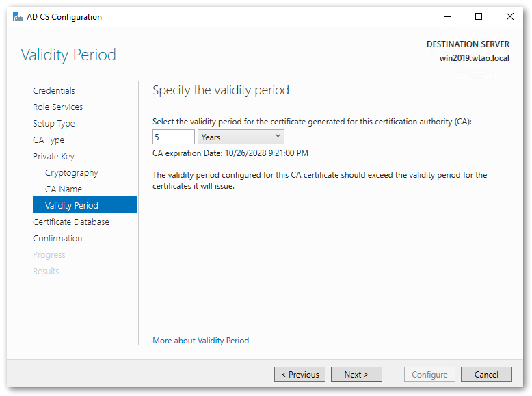532x396 pixels.
Task: Open the Confirmation step
Action: 57,238
